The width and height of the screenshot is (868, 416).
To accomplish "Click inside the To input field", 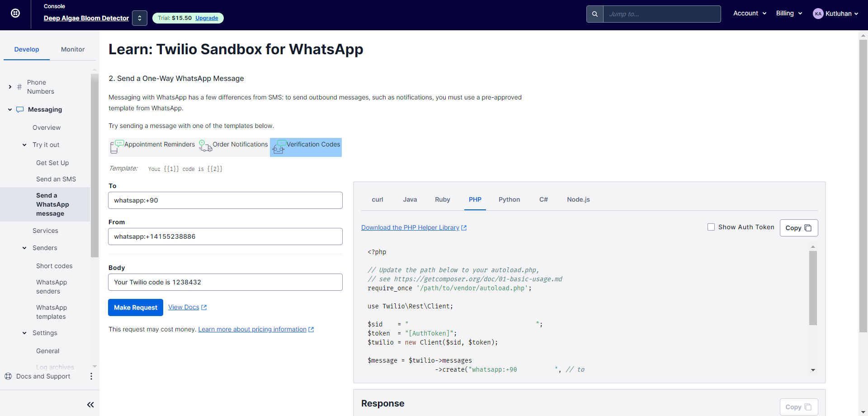I will click(x=225, y=200).
